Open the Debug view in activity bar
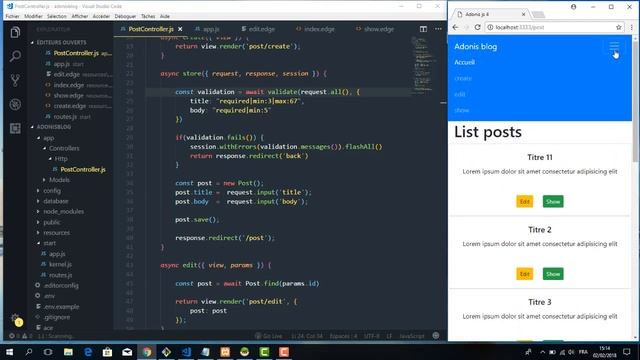The height and width of the screenshot is (360, 640). 15,104
